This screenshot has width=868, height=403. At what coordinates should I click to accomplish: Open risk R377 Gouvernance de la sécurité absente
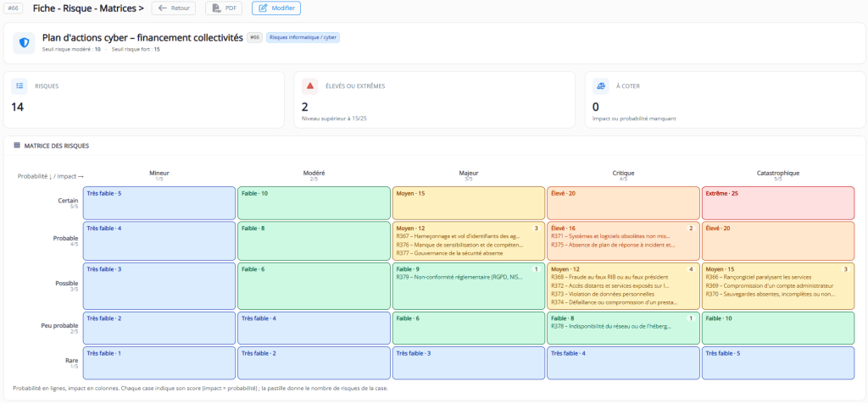pos(449,252)
